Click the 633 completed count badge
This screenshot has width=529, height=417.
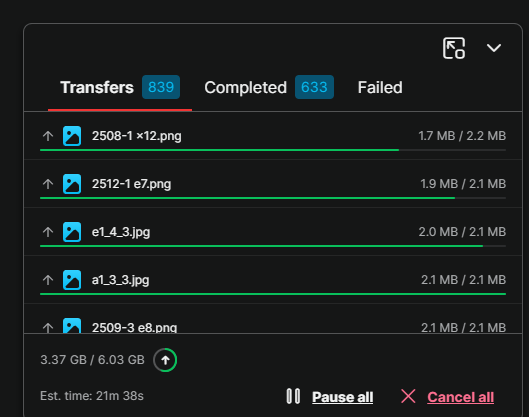click(314, 87)
